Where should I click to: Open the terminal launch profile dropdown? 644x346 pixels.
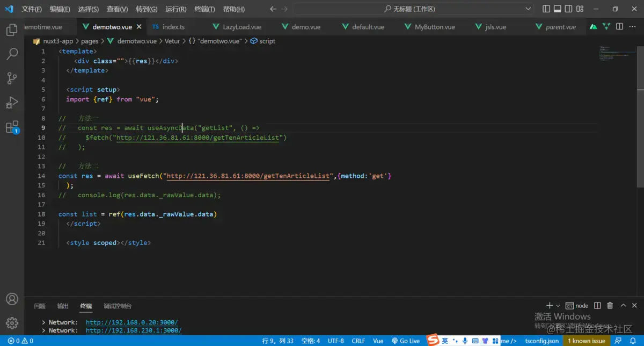tap(558, 306)
